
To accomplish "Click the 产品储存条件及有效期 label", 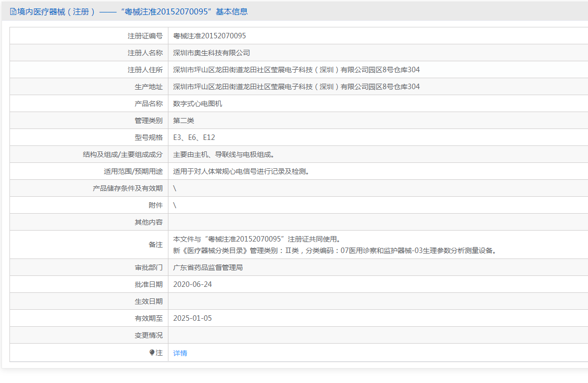I will pyautogui.click(x=128, y=188).
